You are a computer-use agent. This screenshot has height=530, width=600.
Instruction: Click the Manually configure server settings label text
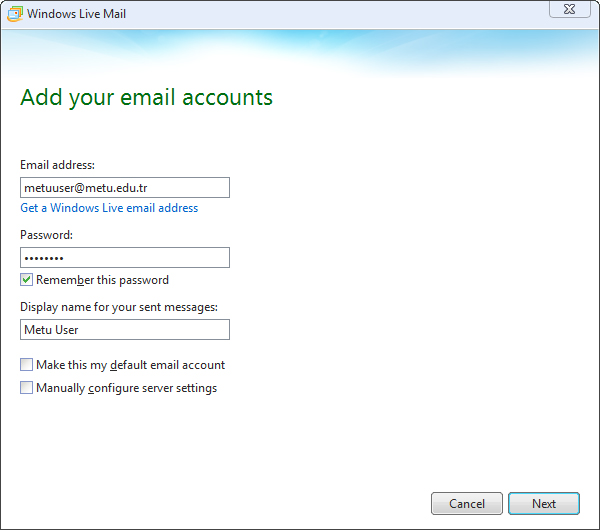[127, 388]
